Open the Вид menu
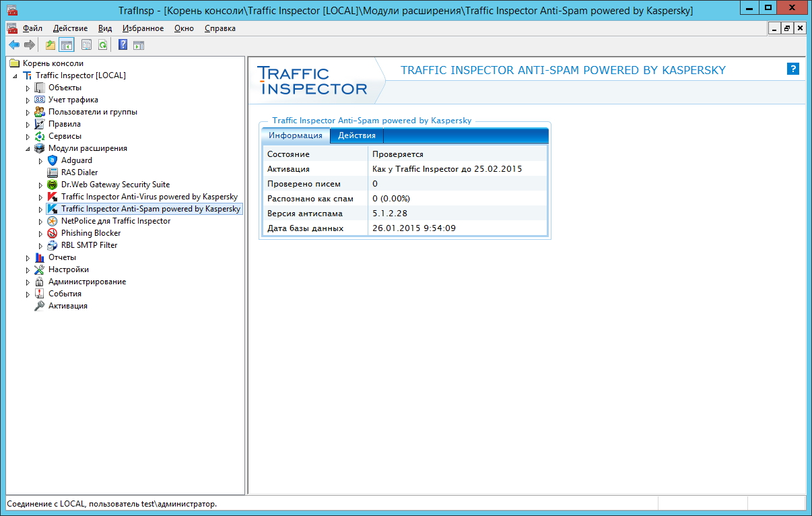812x516 pixels. click(x=105, y=28)
